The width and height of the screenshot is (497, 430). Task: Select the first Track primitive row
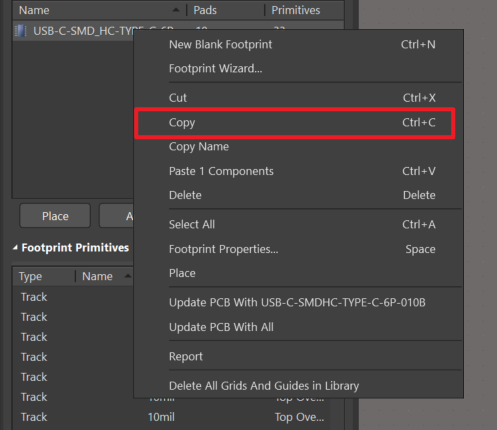[x=73, y=297]
